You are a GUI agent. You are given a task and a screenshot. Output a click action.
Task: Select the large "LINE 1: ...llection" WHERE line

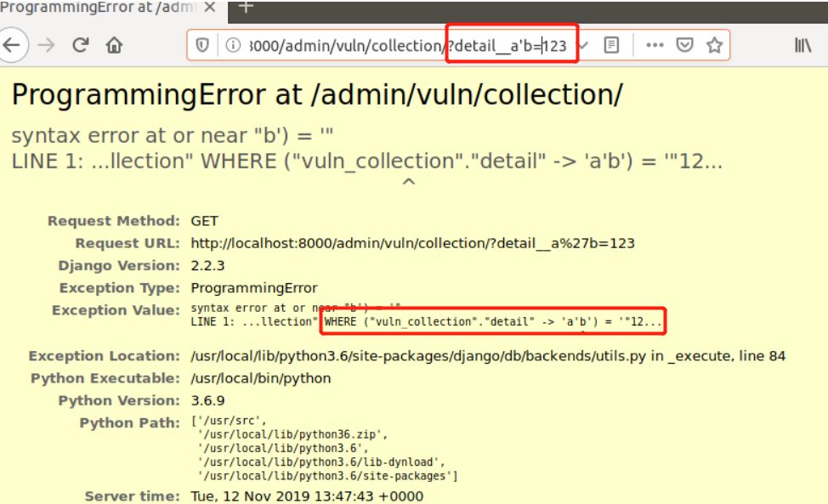[367, 161]
